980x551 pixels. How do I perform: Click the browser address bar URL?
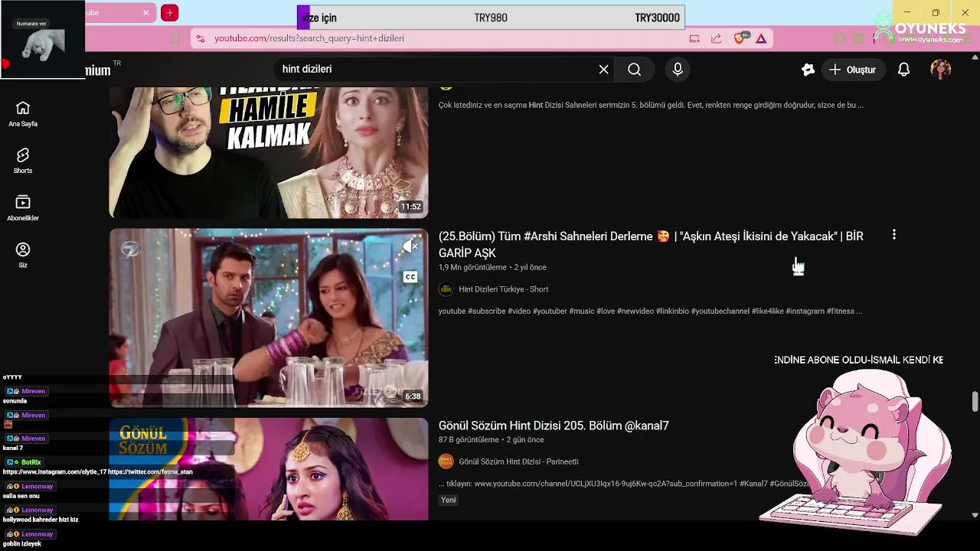pos(309,38)
